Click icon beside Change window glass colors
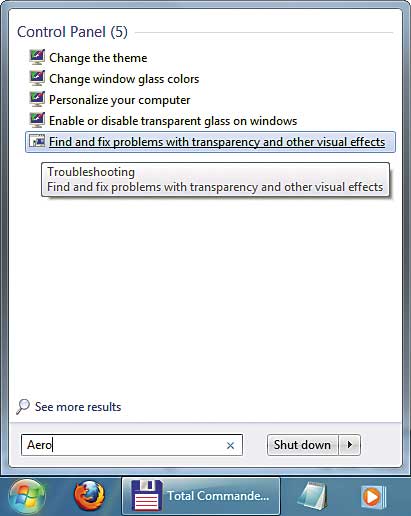This screenshot has width=411, height=516. click(x=37, y=78)
